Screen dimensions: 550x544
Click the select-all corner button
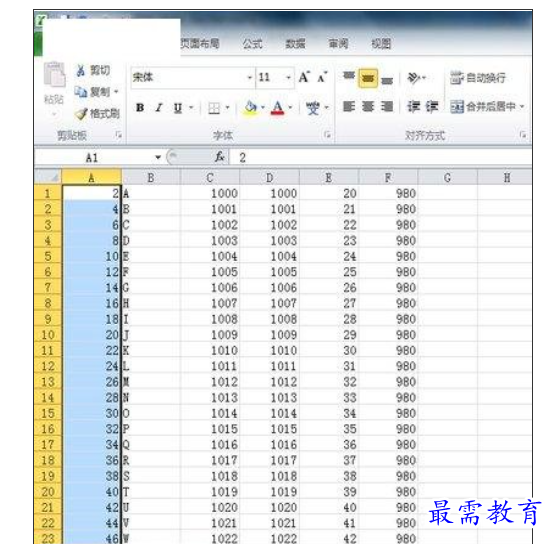[x=48, y=177]
